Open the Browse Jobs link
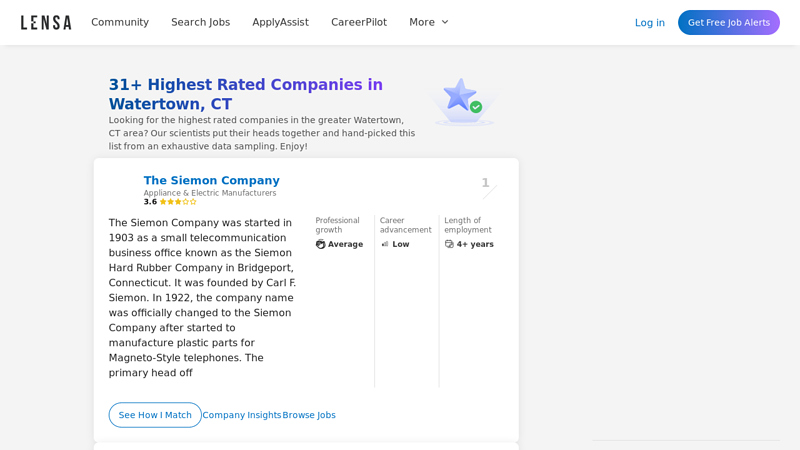 pyautogui.click(x=309, y=415)
